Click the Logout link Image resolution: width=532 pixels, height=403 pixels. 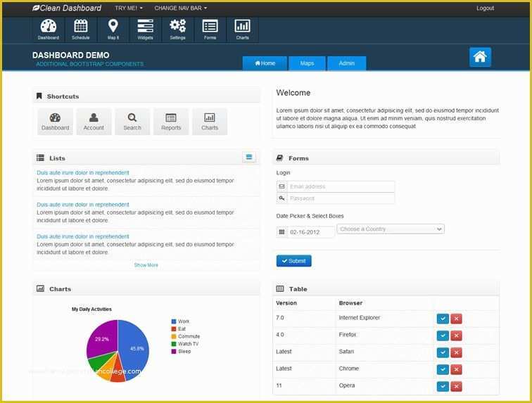pyautogui.click(x=485, y=8)
